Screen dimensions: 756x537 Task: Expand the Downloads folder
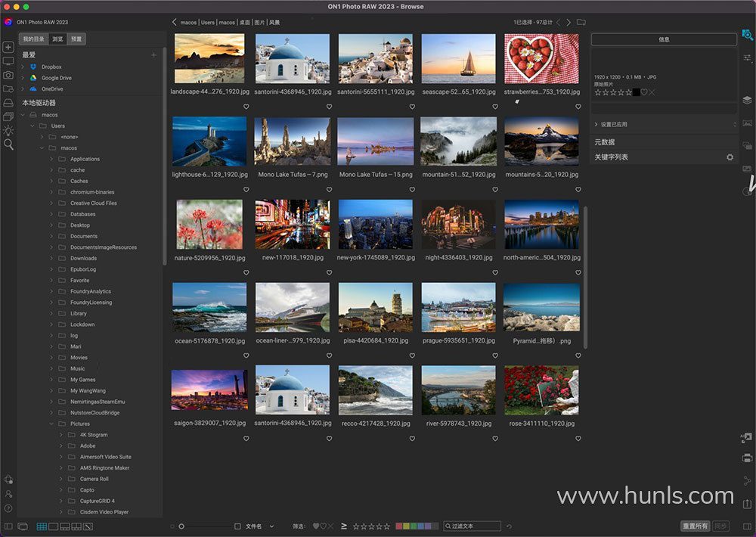click(x=51, y=258)
